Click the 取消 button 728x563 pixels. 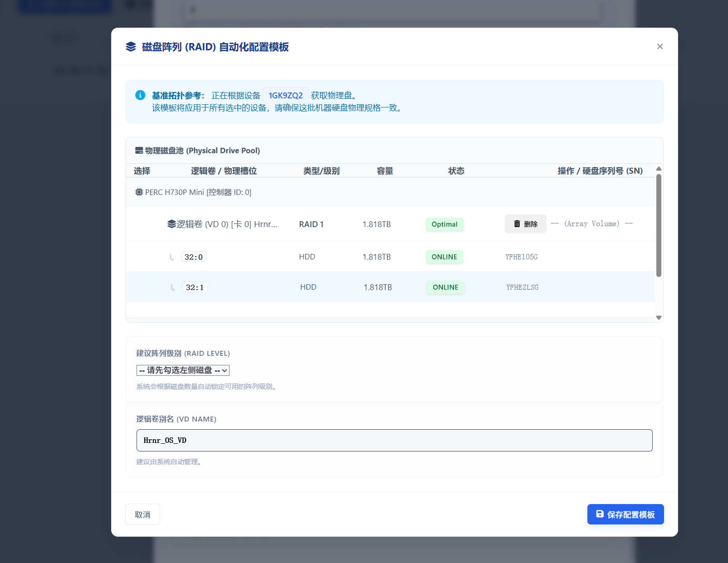click(x=142, y=514)
